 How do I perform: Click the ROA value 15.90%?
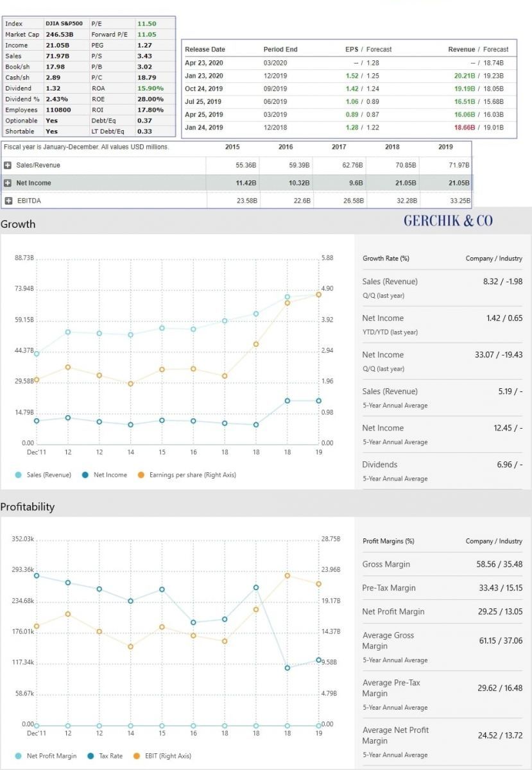click(151, 89)
